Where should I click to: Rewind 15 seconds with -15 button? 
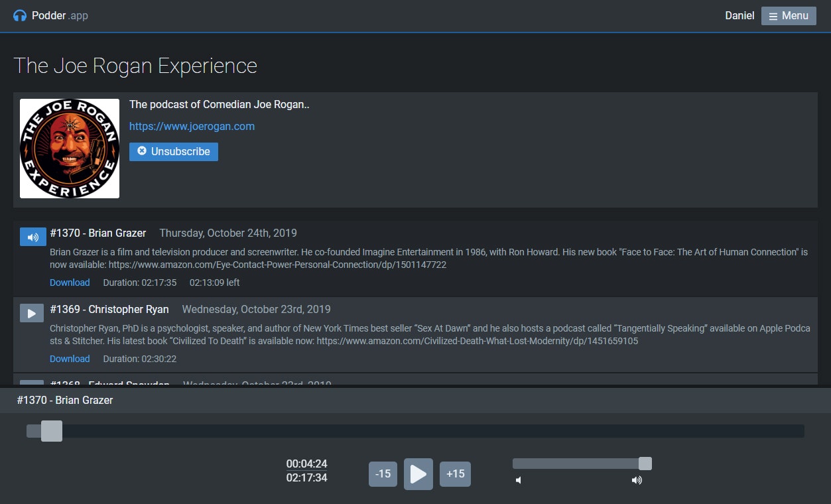[x=383, y=474]
